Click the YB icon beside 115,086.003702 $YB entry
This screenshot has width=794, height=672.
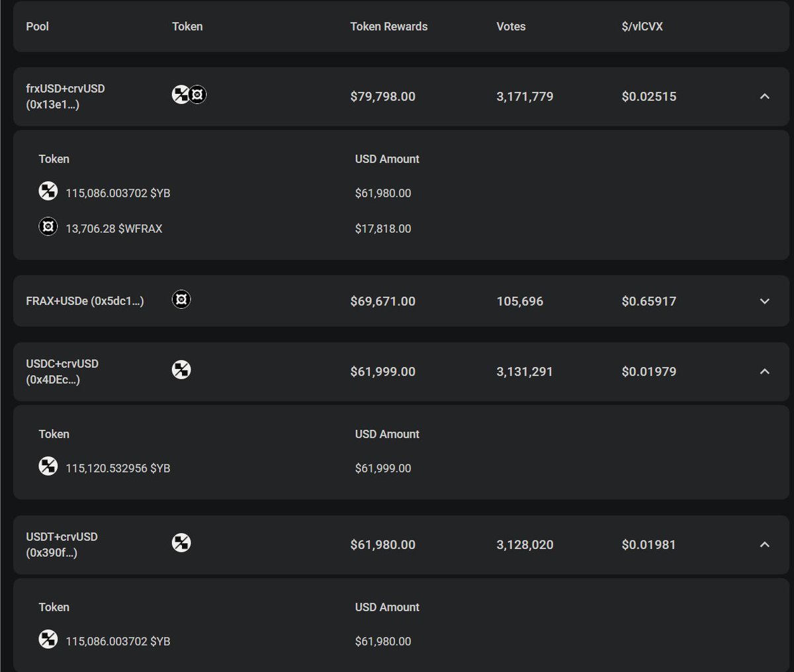(x=48, y=191)
